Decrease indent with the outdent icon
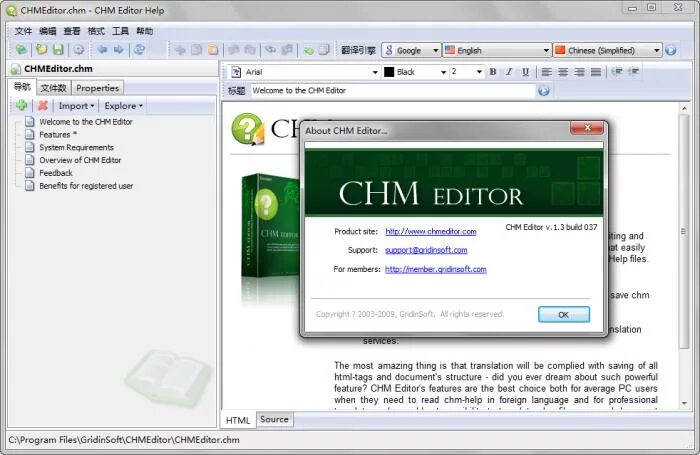The image size is (700, 455). tap(617, 71)
